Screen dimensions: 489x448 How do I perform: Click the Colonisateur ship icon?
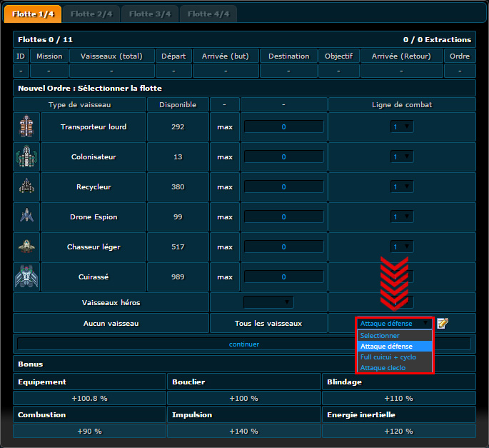(26, 157)
